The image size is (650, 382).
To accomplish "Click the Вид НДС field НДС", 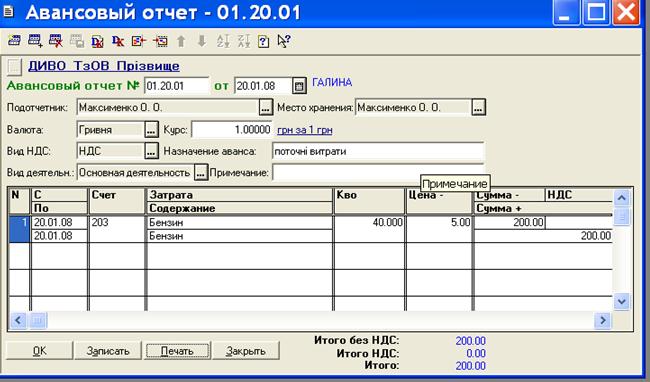I will point(111,151).
